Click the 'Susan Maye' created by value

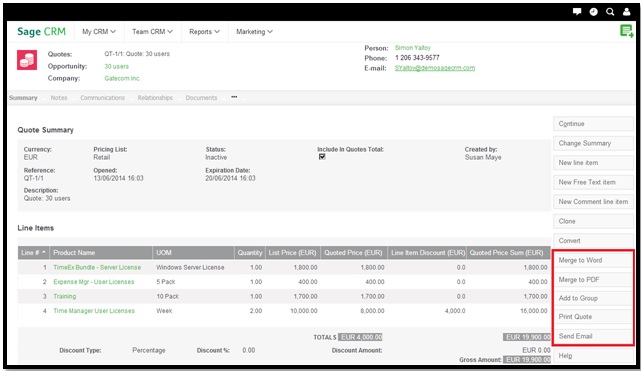click(x=483, y=157)
